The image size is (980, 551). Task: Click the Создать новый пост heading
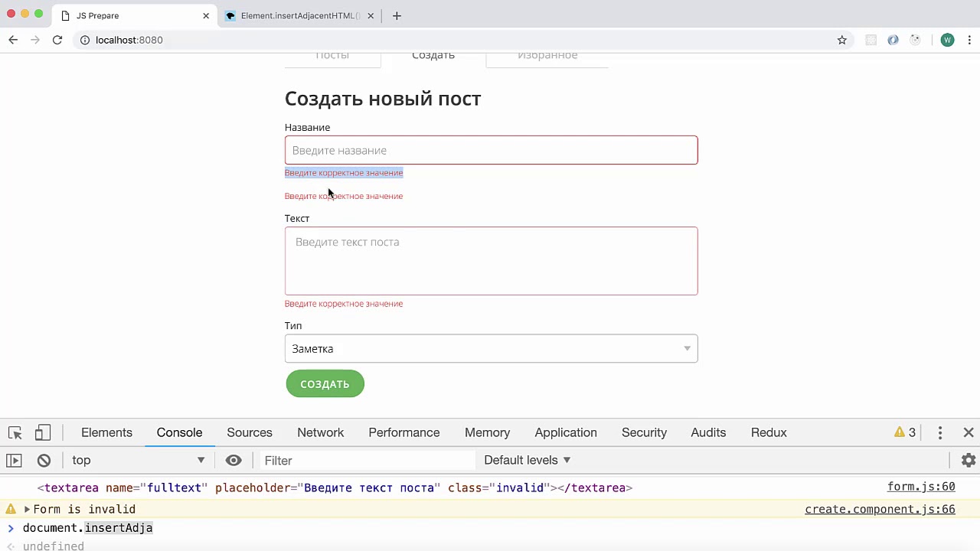click(383, 99)
